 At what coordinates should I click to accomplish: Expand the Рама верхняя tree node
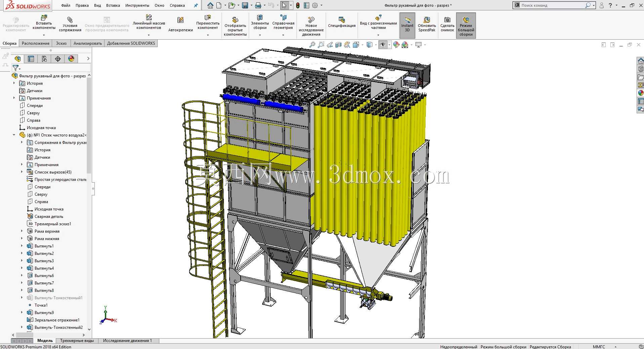(22, 231)
